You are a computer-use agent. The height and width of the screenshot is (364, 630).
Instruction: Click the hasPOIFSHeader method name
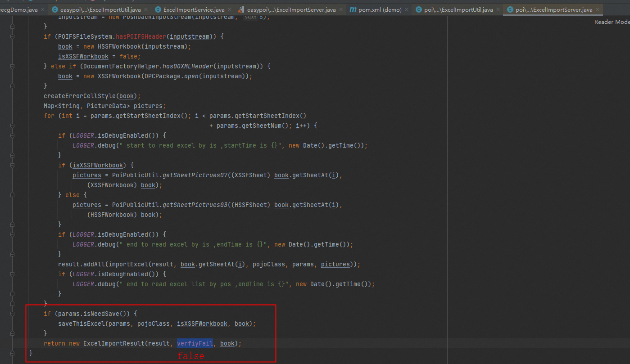coord(141,36)
